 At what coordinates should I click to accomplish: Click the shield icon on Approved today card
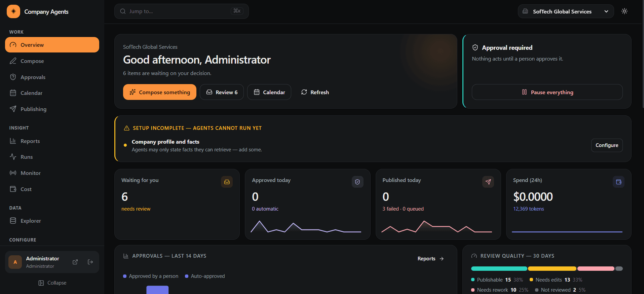[x=357, y=182]
